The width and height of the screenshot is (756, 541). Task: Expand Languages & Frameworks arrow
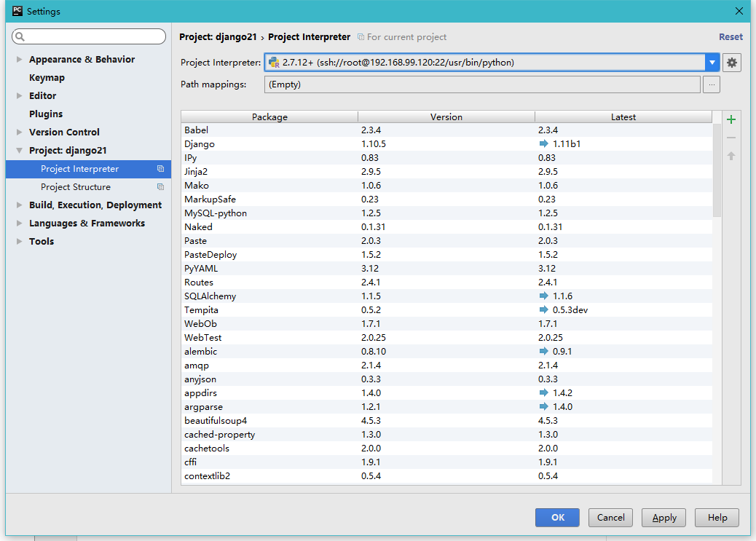pyautogui.click(x=19, y=224)
